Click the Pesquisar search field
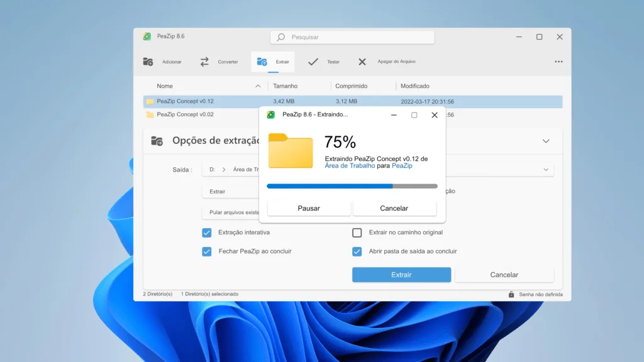The image size is (644, 362). point(352,37)
